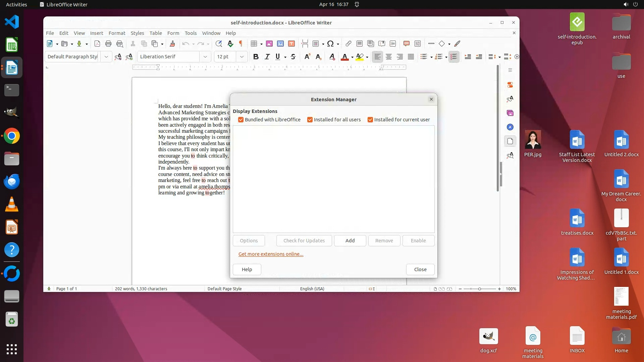Open the font size dropdown
Viewport: 644px width, 362px height.
point(241,57)
